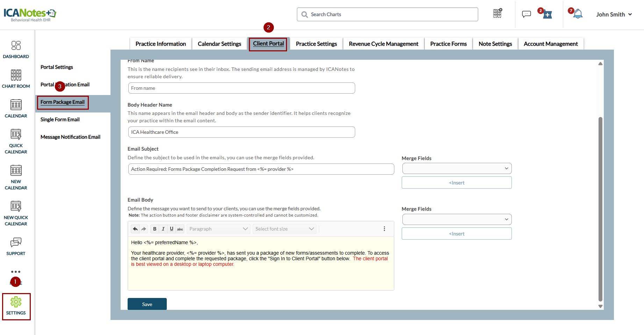This screenshot has width=644, height=335.
Task: Toggle bold formatting in email body editor
Action: tap(155, 229)
